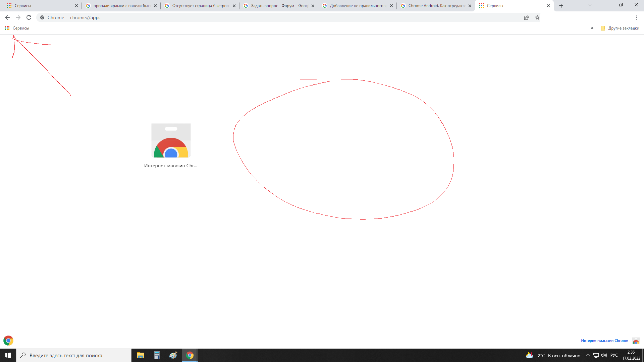Expand the bookmarks bar overflow arrow
This screenshot has width=644, height=362.
pyautogui.click(x=592, y=28)
